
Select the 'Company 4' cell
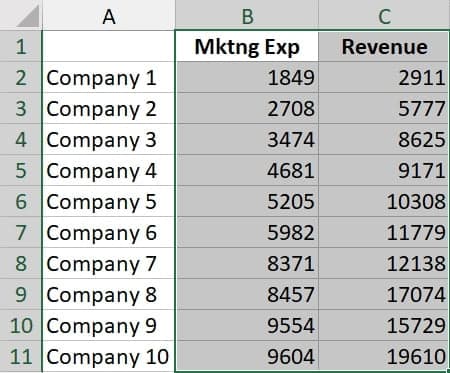pos(109,170)
